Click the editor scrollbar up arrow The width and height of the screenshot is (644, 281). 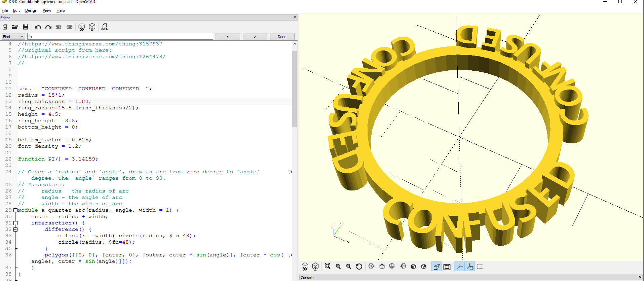[x=295, y=44]
